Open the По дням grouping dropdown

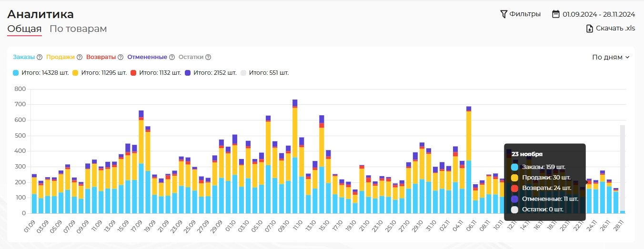click(611, 57)
